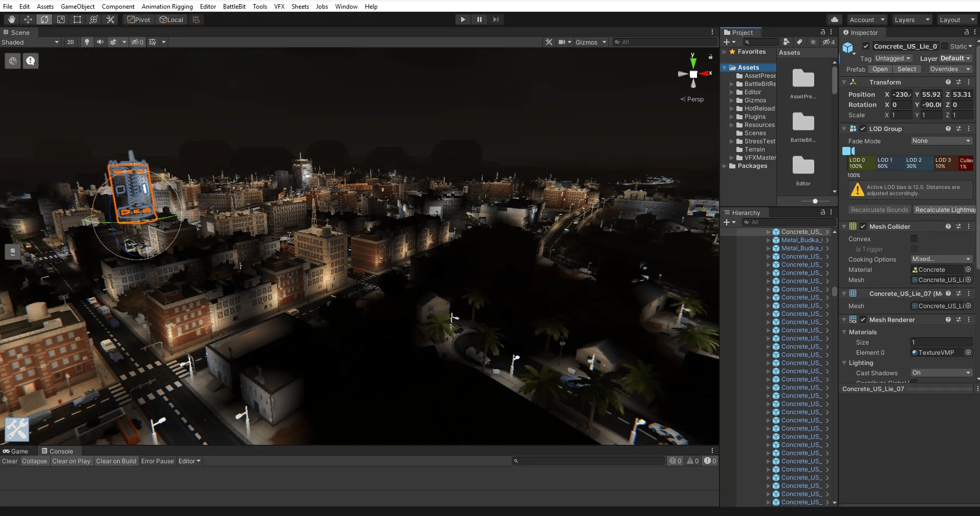Expand the StressTest folder
The height and width of the screenshot is (516, 980).
point(732,141)
